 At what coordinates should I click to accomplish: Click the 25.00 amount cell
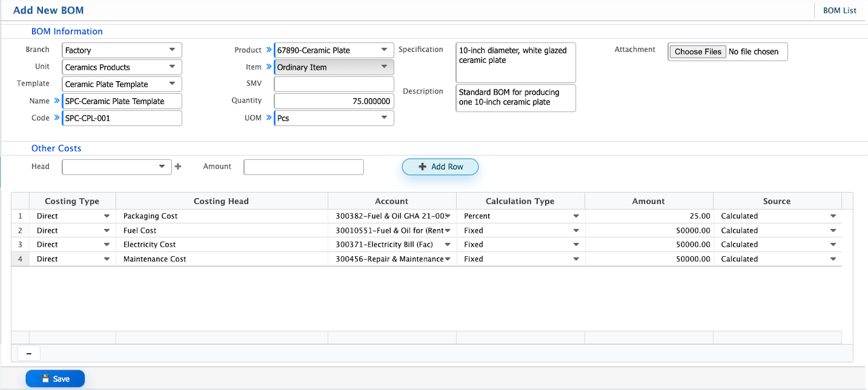(649, 216)
